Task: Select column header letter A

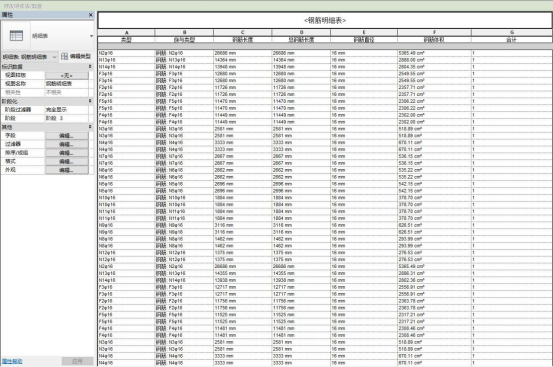Action: (x=126, y=32)
